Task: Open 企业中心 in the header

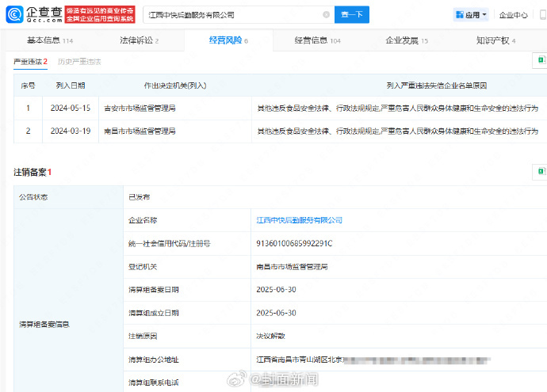Action: (513, 15)
